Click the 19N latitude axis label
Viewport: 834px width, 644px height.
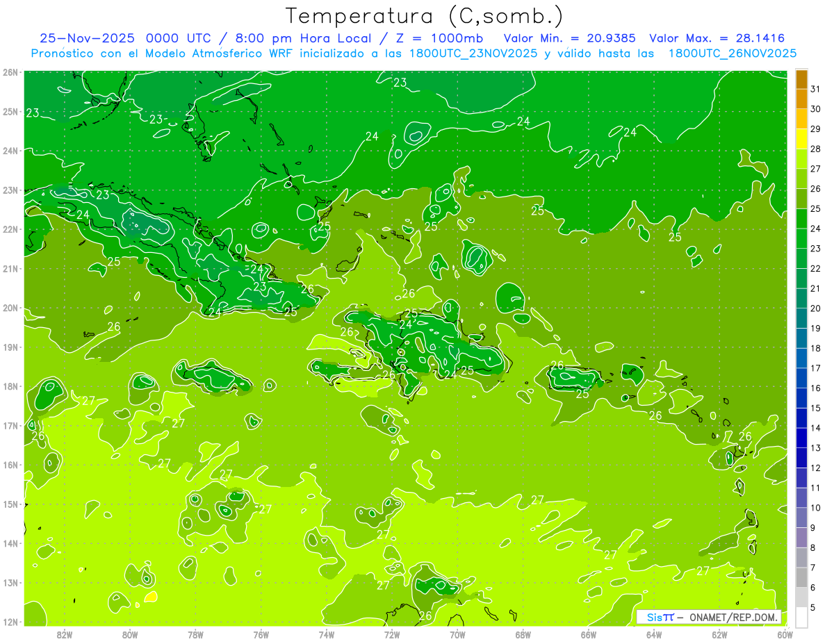coord(11,347)
